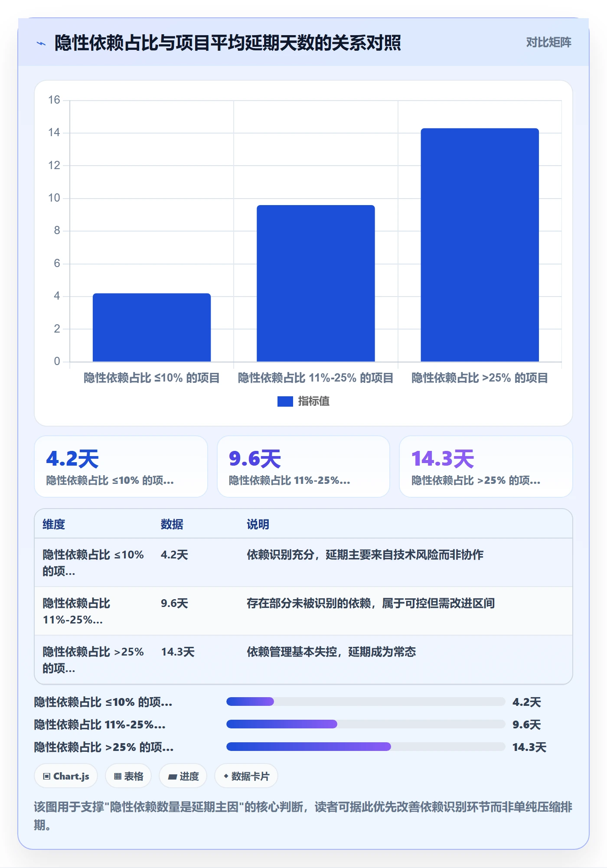Click the y-axis tick label 16
Viewport: 607px width, 868px height.
[x=54, y=100]
